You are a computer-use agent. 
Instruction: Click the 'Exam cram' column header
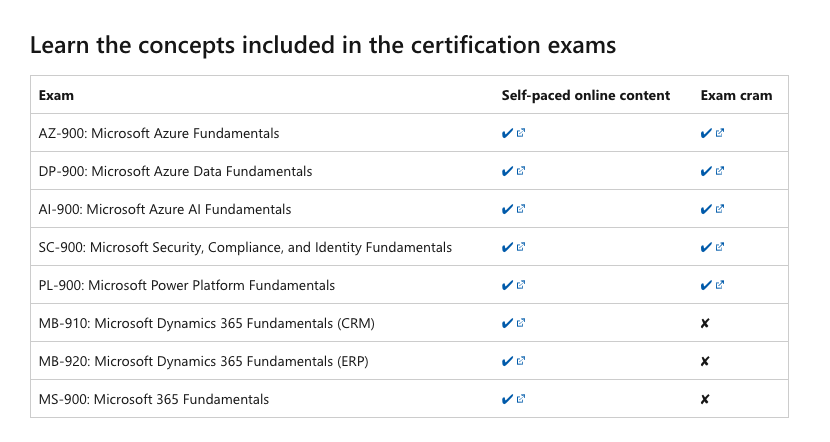pyautogui.click(x=736, y=95)
